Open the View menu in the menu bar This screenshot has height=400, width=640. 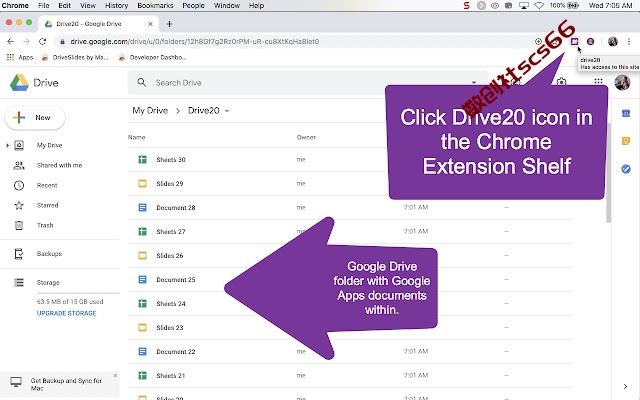coord(88,6)
